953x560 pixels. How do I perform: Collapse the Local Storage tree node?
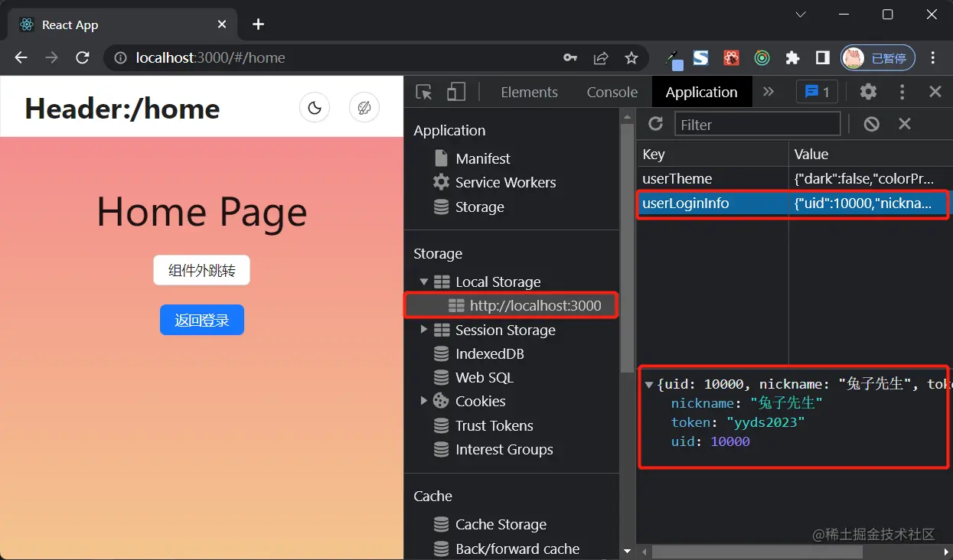(424, 282)
